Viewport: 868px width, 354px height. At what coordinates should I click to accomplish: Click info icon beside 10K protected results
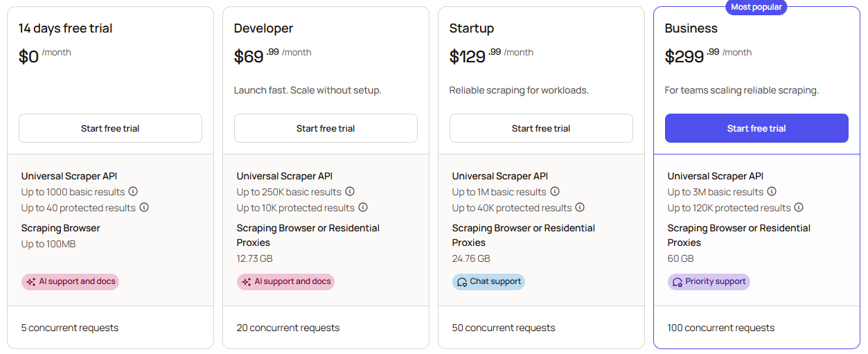pos(363,208)
